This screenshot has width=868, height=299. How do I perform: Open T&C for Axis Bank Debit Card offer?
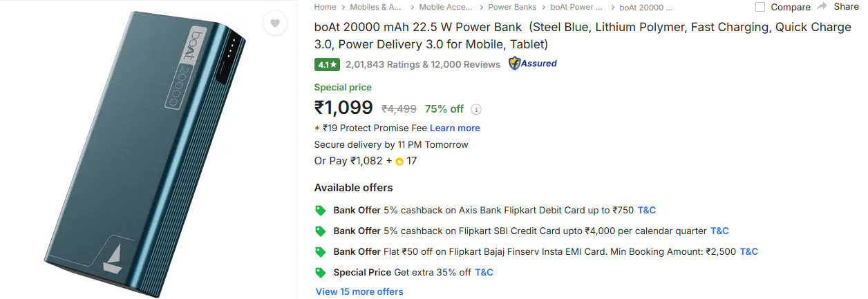tap(646, 210)
